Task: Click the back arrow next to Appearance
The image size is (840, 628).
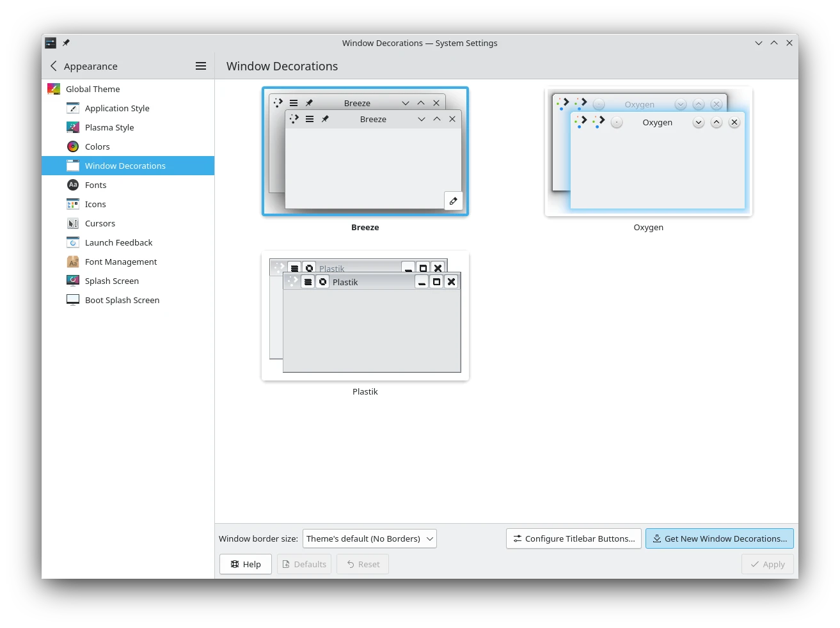Action: pyautogui.click(x=53, y=65)
